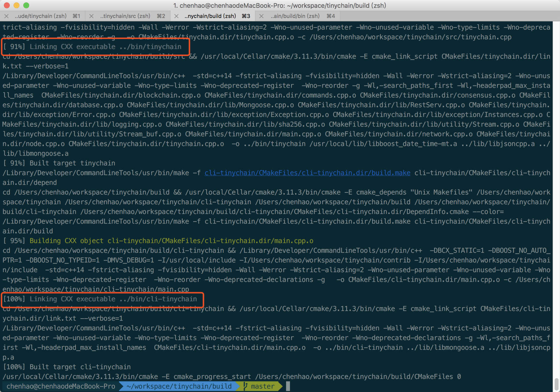Close the ..tinychain/src (zsh) tab
This screenshot has width=560, height=392.
(x=91, y=16)
